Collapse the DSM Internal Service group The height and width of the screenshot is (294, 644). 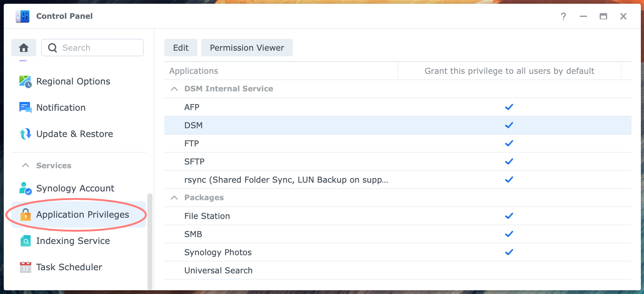click(x=174, y=89)
